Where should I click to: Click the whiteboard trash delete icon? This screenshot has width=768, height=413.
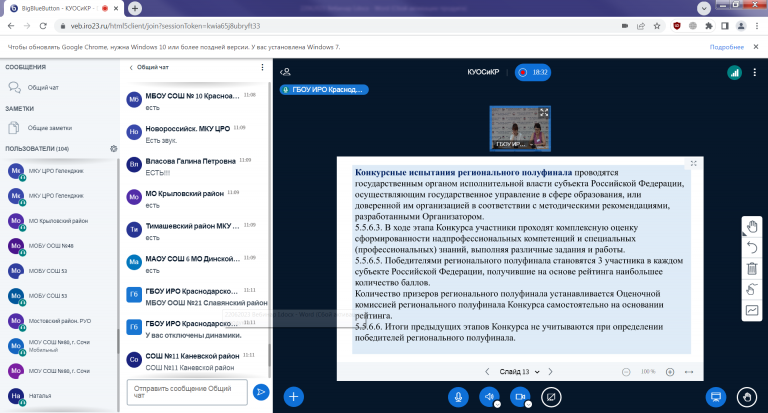click(752, 268)
